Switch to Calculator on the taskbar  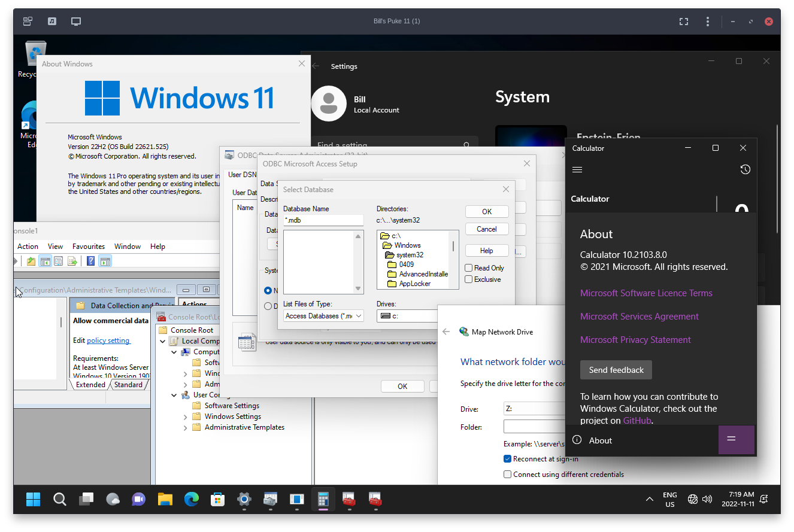[x=323, y=498]
